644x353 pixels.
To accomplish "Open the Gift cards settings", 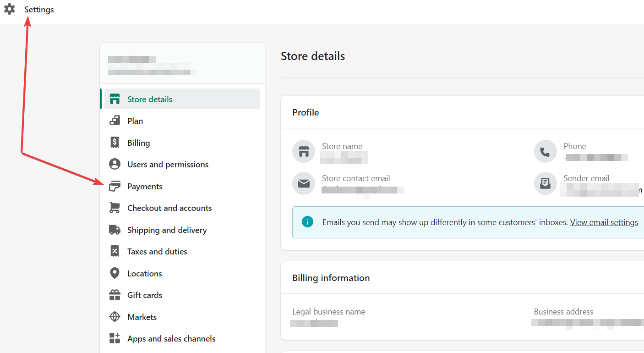I will tap(145, 295).
